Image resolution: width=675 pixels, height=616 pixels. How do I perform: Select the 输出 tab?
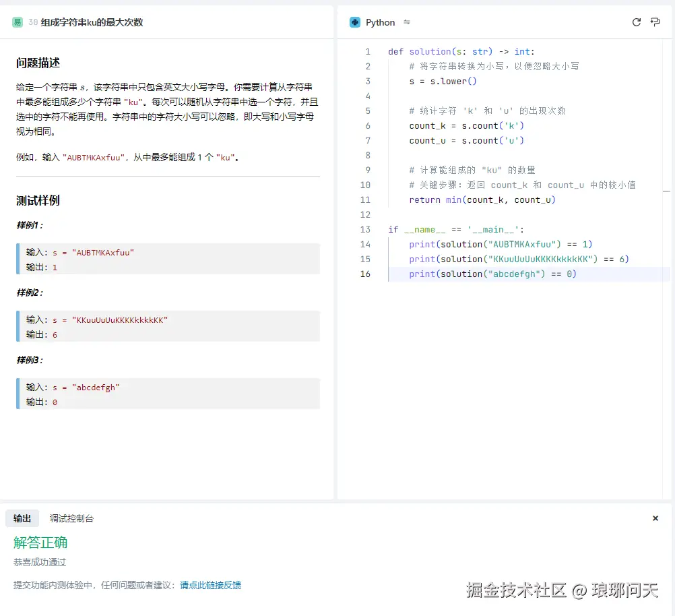click(22, 518)
